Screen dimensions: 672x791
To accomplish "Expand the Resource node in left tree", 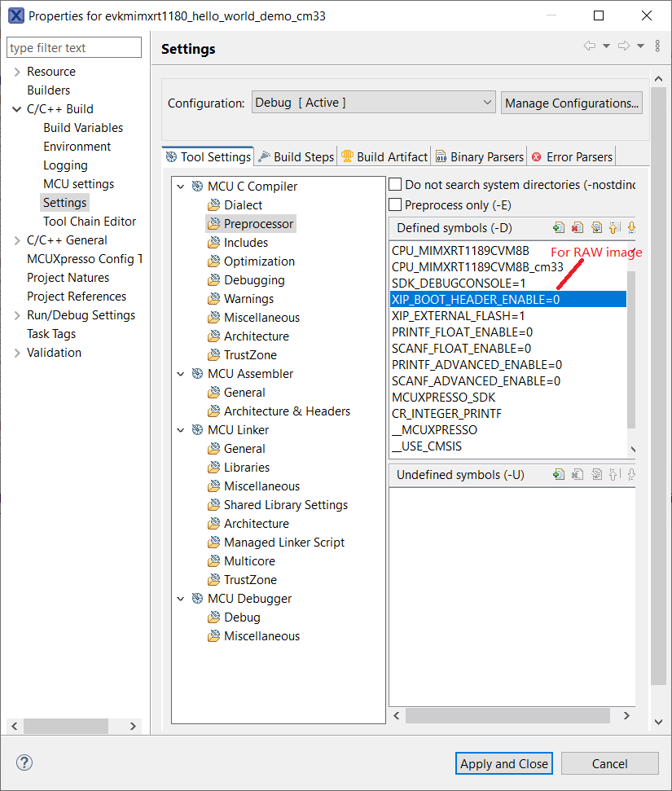I will (x=17, y=72).
